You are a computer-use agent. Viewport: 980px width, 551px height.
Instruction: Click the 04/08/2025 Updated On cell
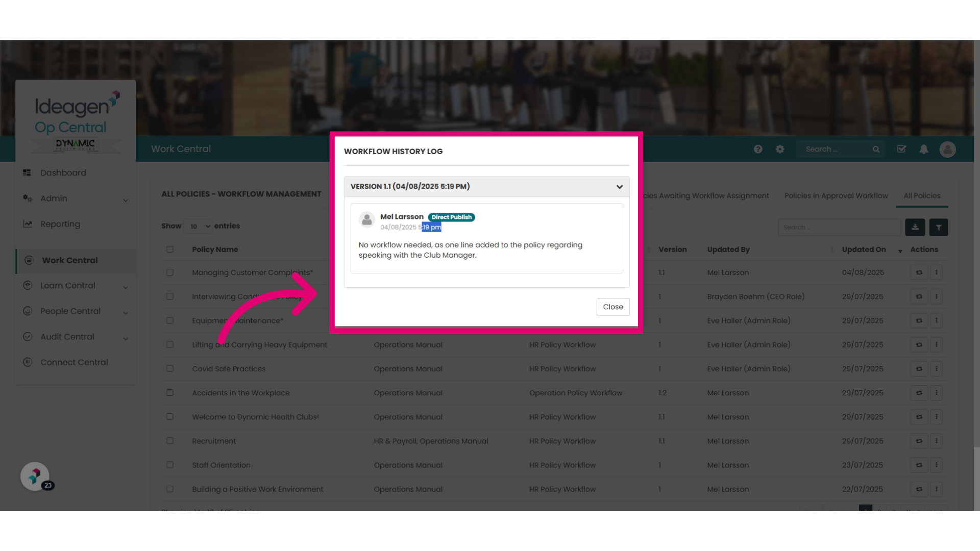point(863,272)
